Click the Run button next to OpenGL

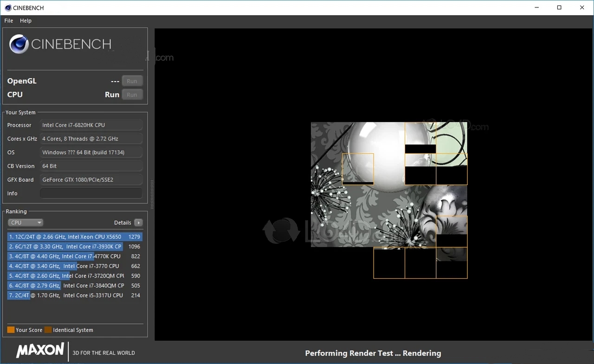(x=132, y=81)
